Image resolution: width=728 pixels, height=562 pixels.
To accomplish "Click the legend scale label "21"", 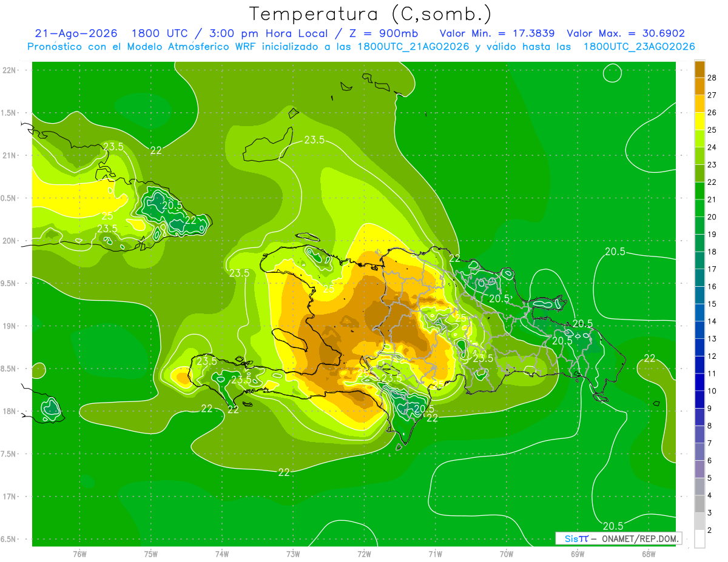I will [x=713, y=199].
